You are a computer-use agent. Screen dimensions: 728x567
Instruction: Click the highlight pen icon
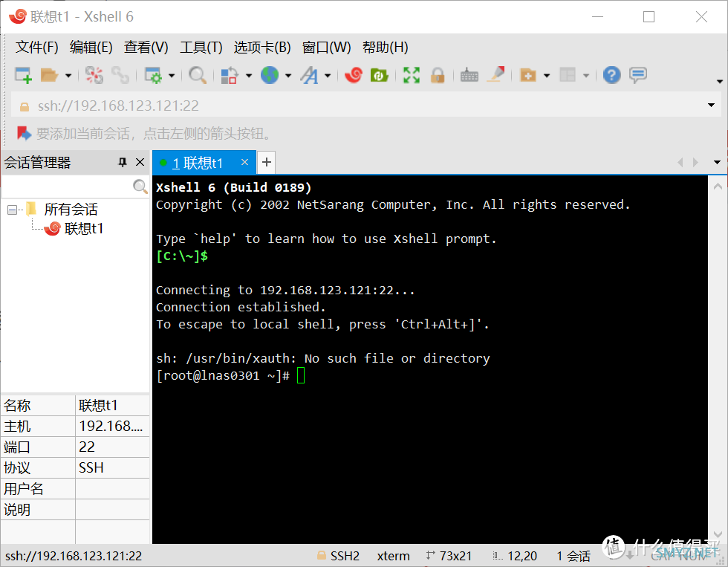click(496, 74)
